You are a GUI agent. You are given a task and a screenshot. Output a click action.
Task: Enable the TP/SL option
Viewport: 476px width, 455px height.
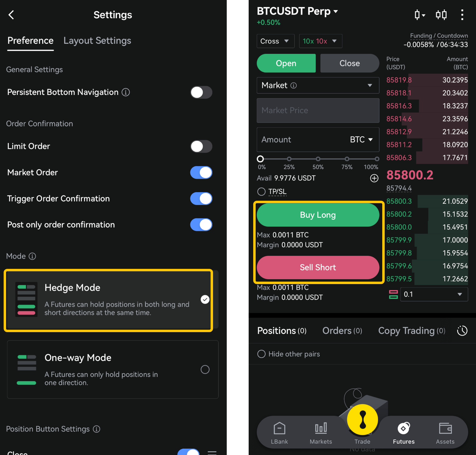(x=261, y=192)
